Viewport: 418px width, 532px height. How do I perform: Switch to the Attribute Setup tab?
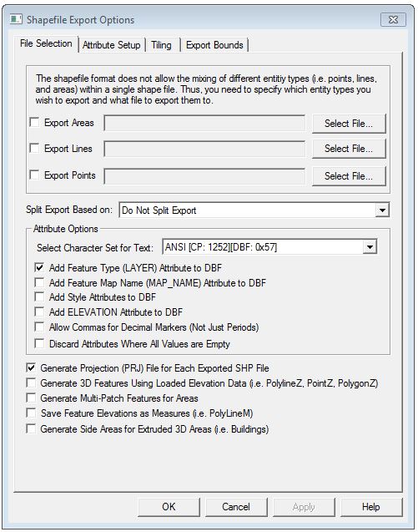tap(112, 45)
